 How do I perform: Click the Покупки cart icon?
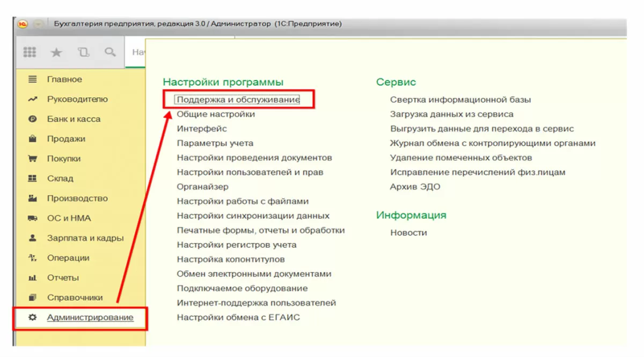tap(33, 159)
